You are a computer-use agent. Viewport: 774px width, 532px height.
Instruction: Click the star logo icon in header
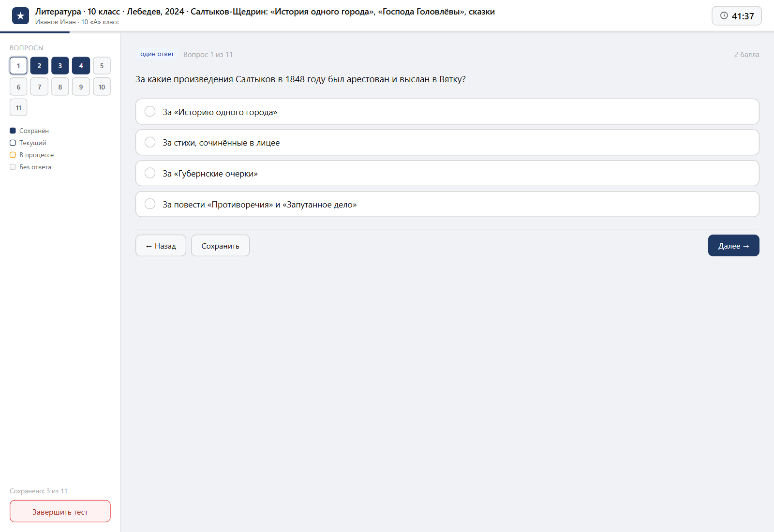point(20,16)
